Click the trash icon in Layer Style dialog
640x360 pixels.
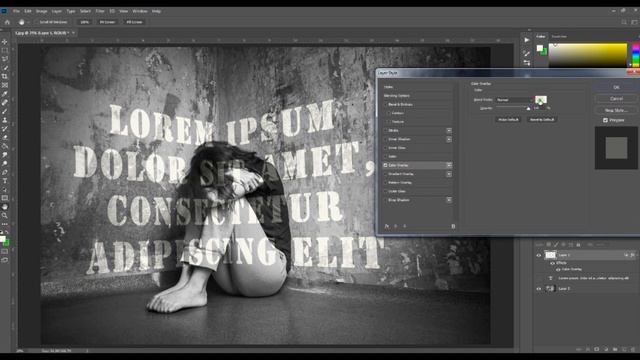click(x=453, y=226)
